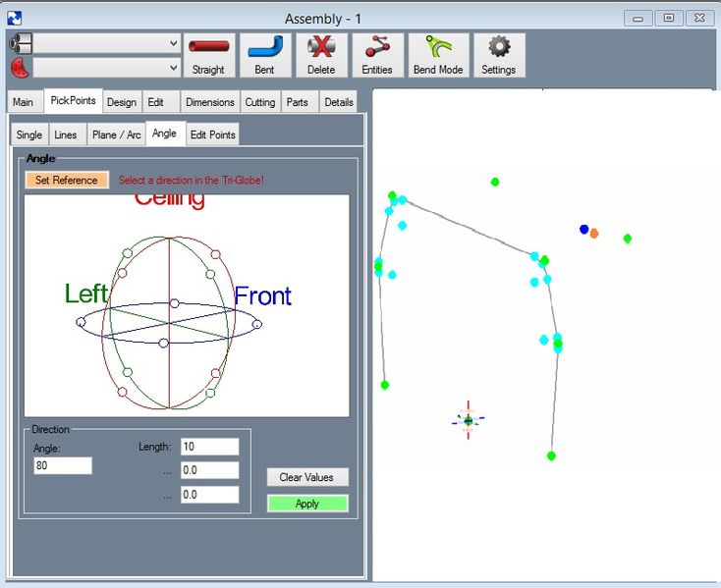Activate Bend Mode

[438, 55]
